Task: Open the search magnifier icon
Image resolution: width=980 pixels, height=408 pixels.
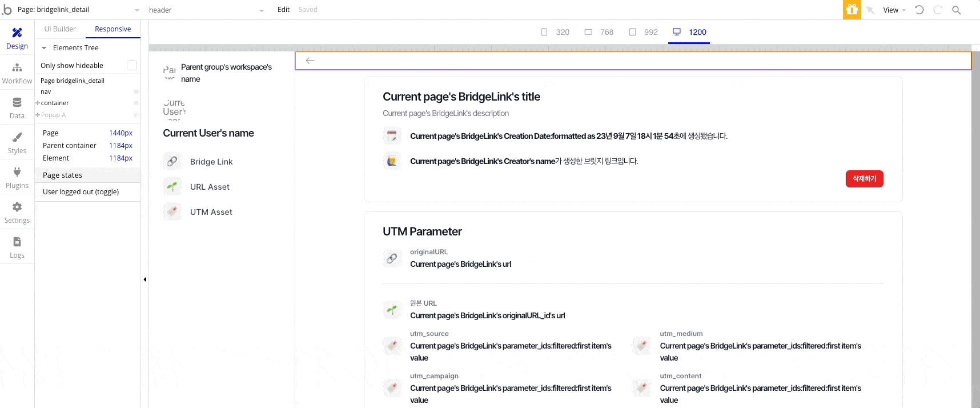Action: [x=957, y=10]
